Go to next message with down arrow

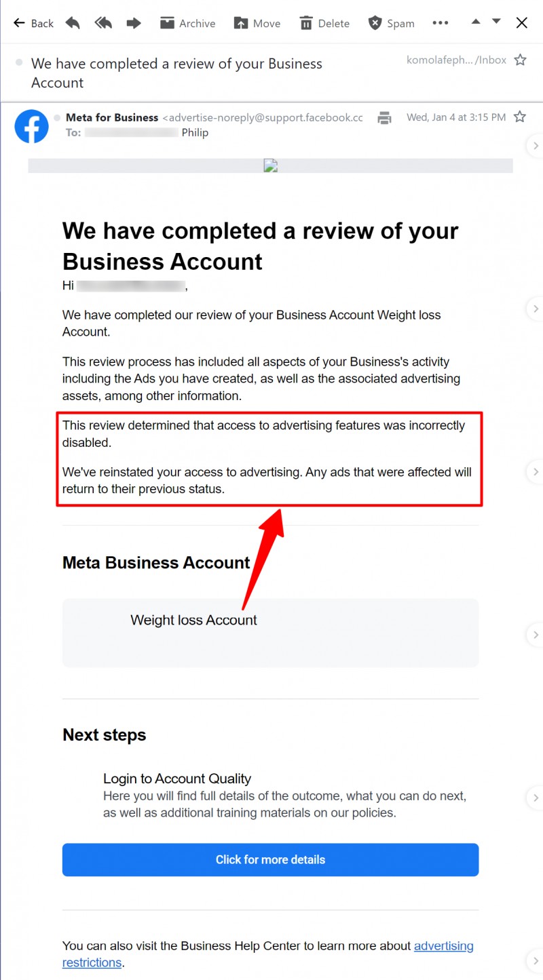[496, 22]
